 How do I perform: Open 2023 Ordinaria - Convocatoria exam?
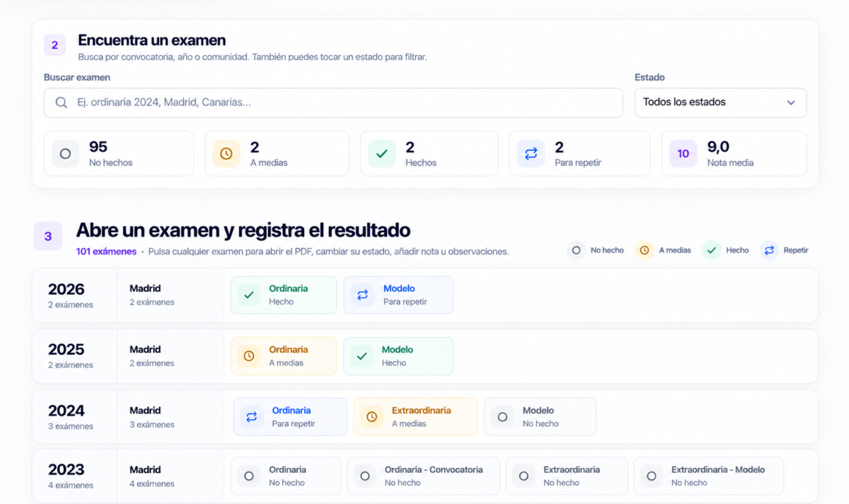[x=424, y=476]
